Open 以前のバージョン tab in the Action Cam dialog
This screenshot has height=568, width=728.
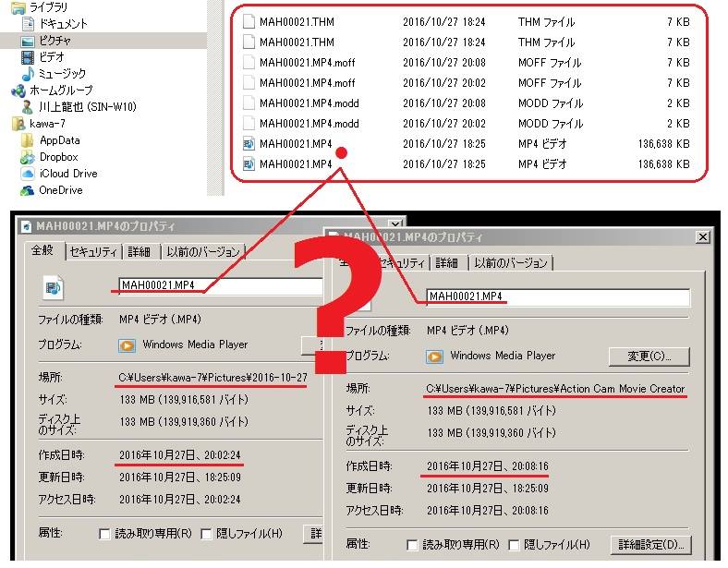pyautogui.click(x=510, y=263)
